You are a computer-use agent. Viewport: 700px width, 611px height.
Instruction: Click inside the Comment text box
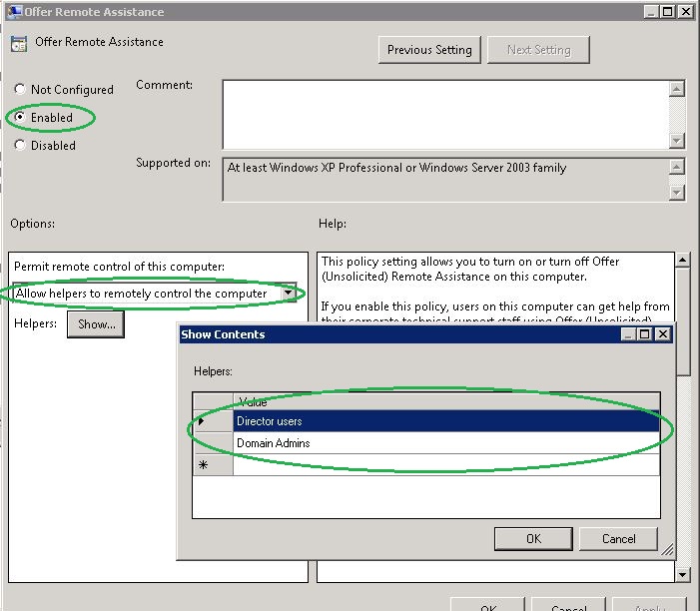point(444,114)
